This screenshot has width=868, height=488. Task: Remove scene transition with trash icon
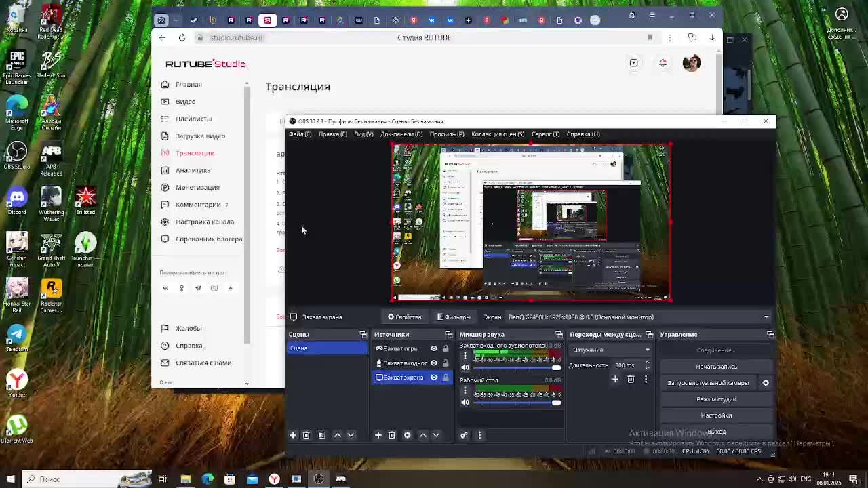pyautogui.click(x=631, y=380)
